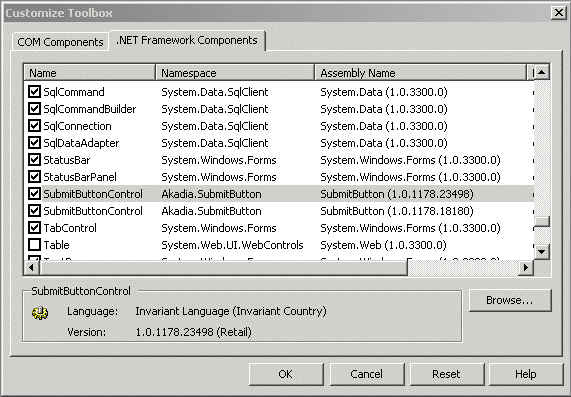Sort by the Name column header
The image size is (571, 397).
90,73
